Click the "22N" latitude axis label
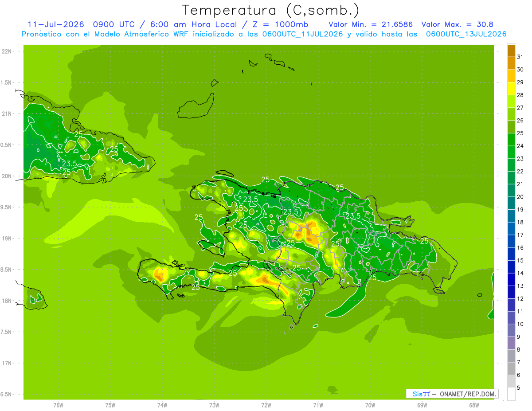 point(7,51)
